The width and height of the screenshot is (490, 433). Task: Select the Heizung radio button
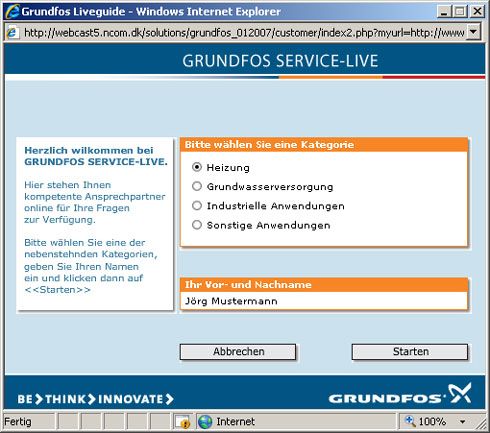197,167
